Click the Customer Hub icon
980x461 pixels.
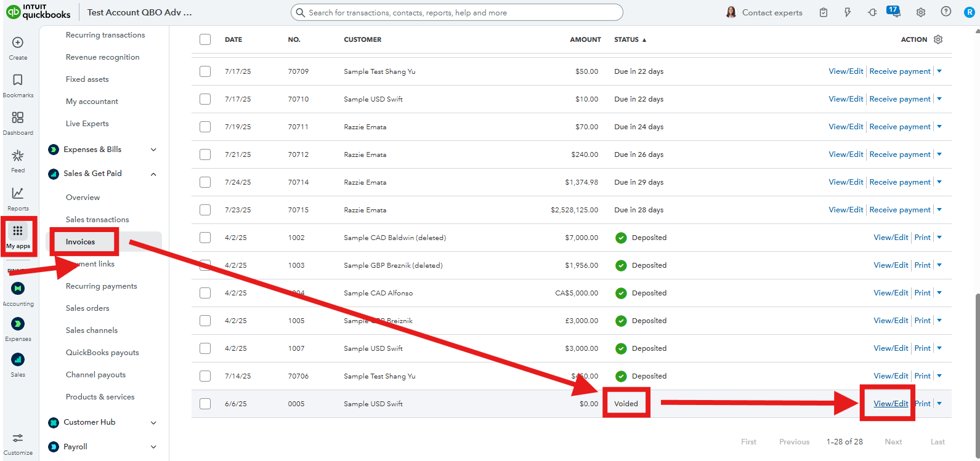point(54,422)
